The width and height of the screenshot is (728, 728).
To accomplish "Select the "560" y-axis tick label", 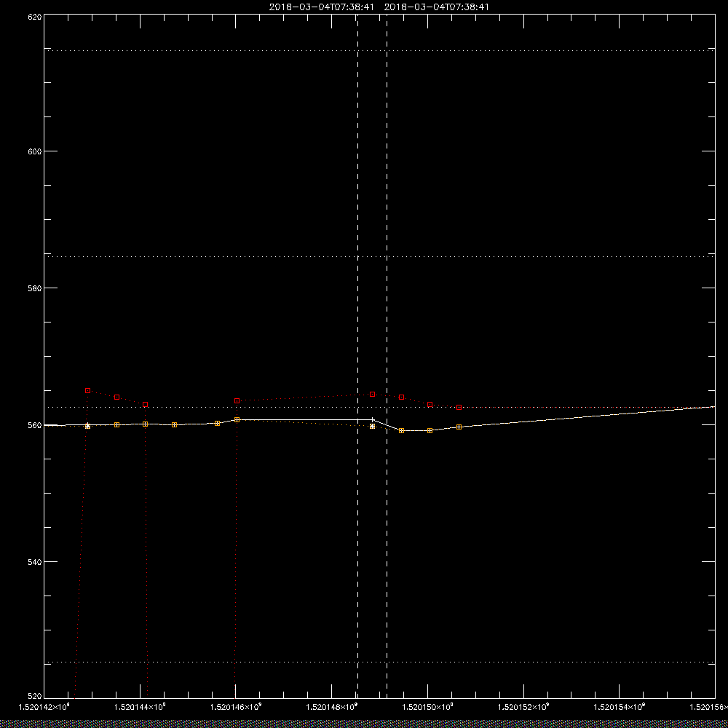I will [x=35, y=425].
